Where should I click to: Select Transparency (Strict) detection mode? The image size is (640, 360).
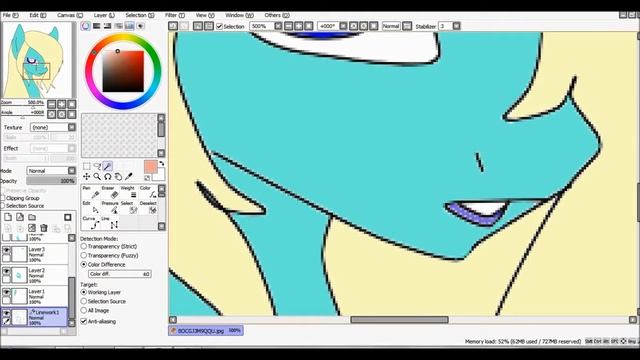[x=84, y=247]
